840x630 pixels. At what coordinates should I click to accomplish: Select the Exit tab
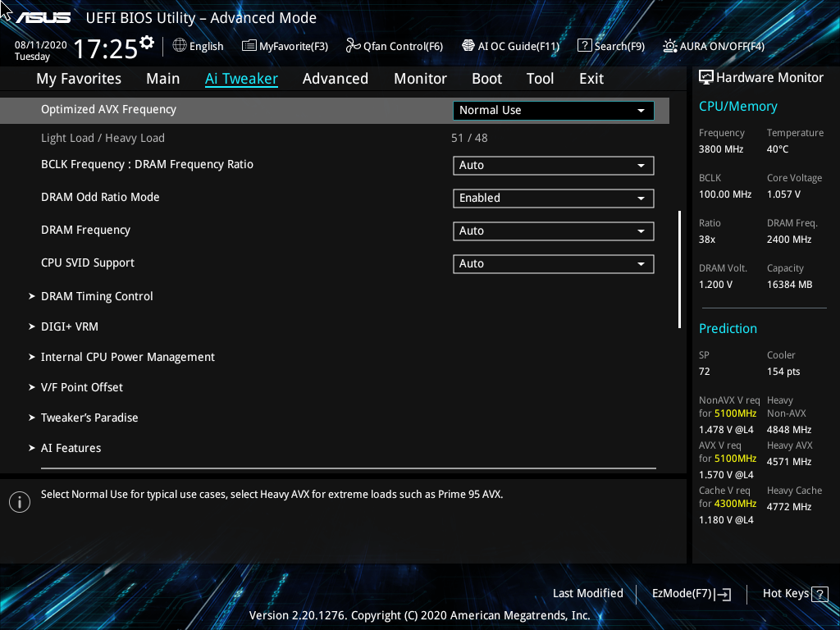coord(591,79)
